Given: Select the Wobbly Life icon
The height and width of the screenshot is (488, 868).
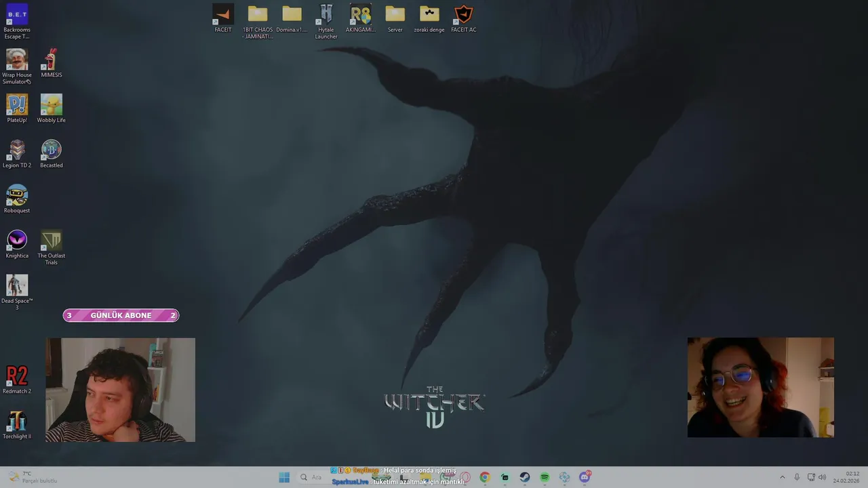Looking at the screenshot, I should pos(52,108).
